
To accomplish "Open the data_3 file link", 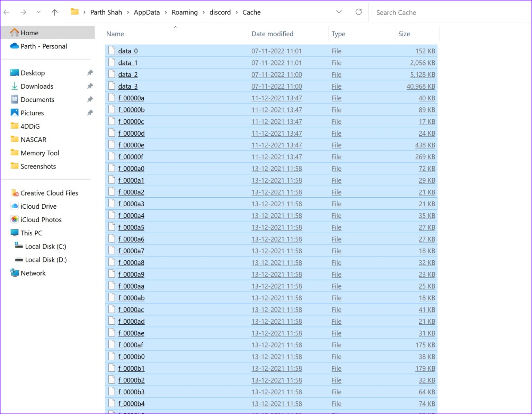I will click(128, 86).
